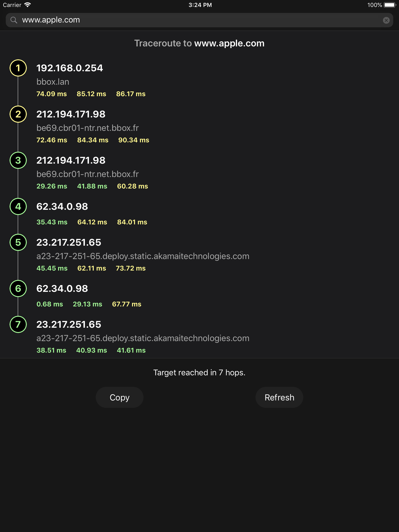The height and width of the screenshot is (532, 399).
Task: Click the 74.09 ms latency value
Action: pos(51,94)
